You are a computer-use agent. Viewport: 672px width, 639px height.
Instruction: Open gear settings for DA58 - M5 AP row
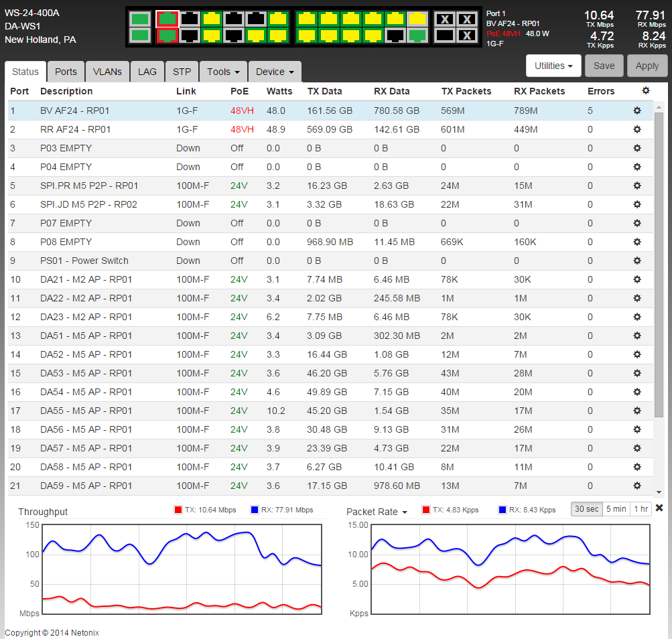point(637,467)
